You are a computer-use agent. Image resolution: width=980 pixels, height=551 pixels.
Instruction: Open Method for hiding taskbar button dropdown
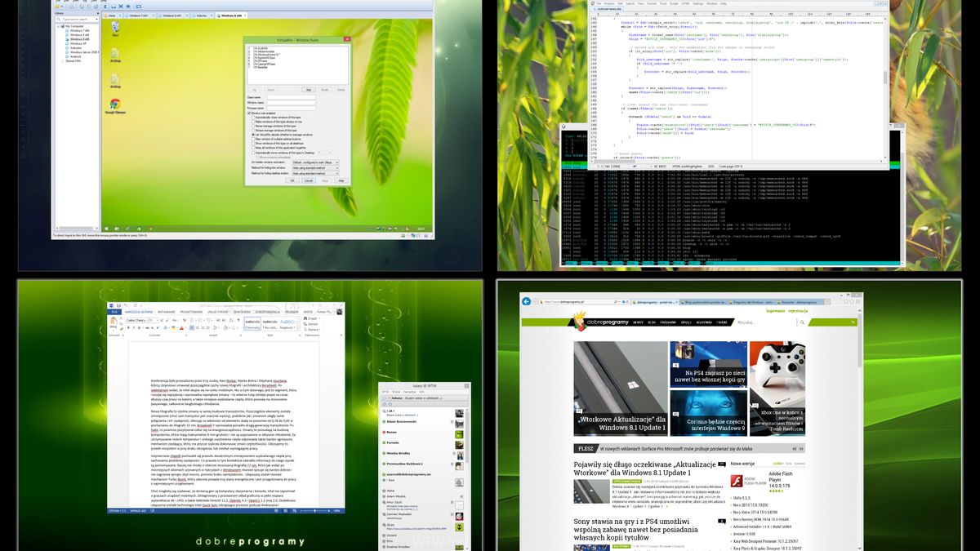pyautogui.click(x=315, y=173)
